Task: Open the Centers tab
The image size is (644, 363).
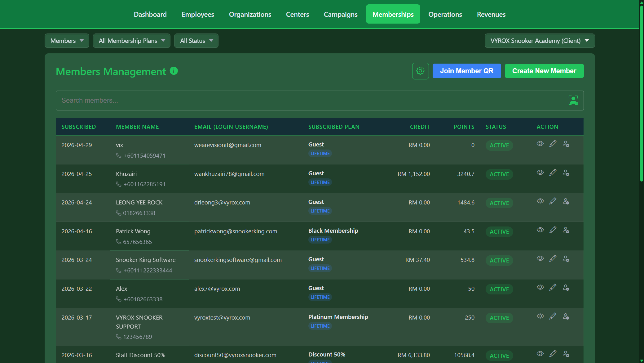Action: tap(298, 14)
